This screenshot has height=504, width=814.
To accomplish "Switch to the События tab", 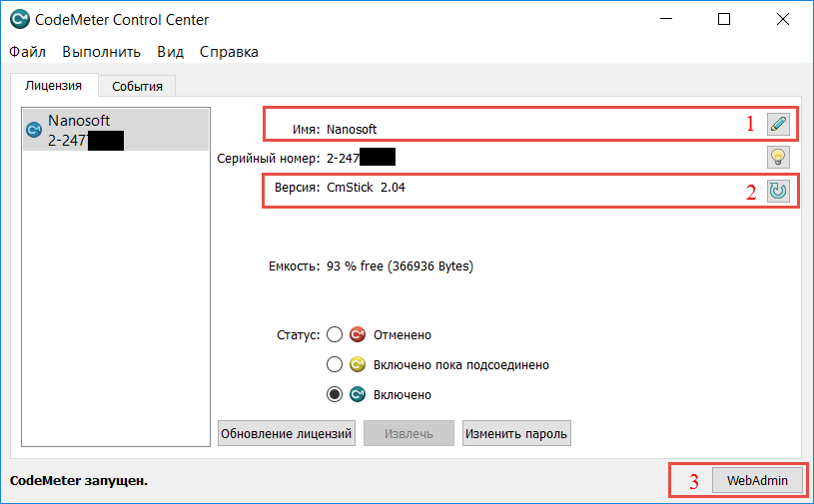I will coord(137,86).
